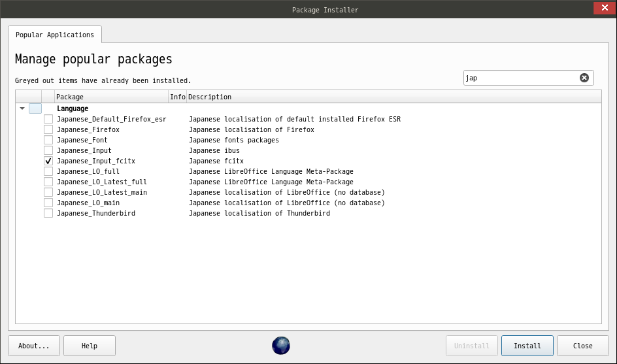
Task: Select the Japanese_Default_Firefox_esr package name
Action: pos(112,119)
